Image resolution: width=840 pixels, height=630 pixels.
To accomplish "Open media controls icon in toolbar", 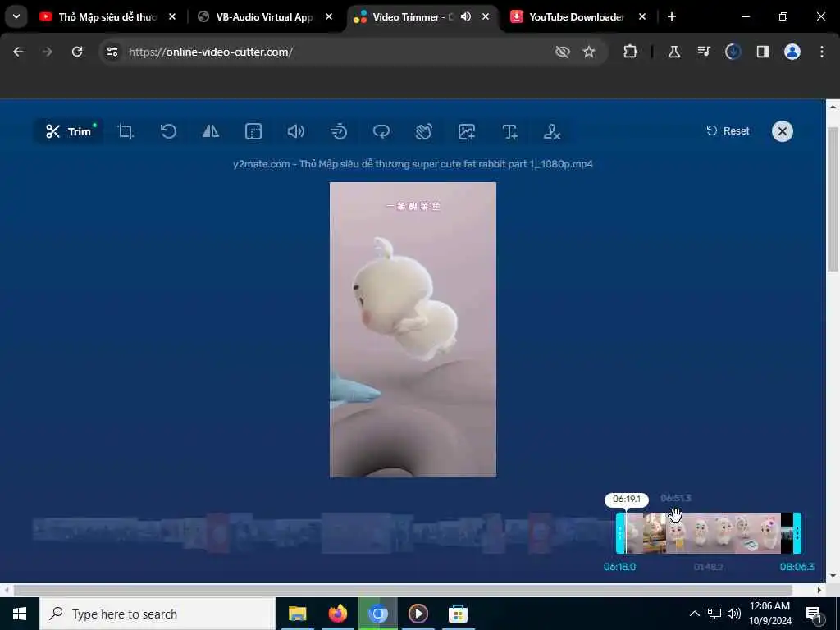I will [x=703, y=52].
